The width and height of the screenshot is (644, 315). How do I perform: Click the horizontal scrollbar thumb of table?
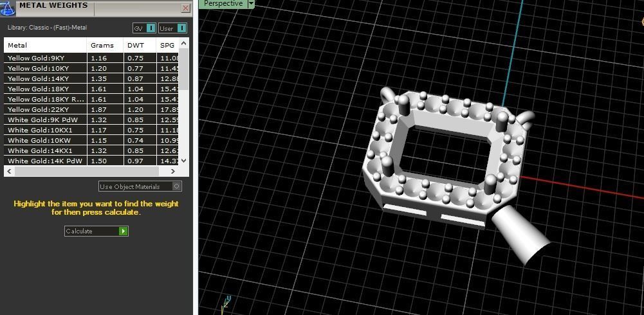click(87, 172)
